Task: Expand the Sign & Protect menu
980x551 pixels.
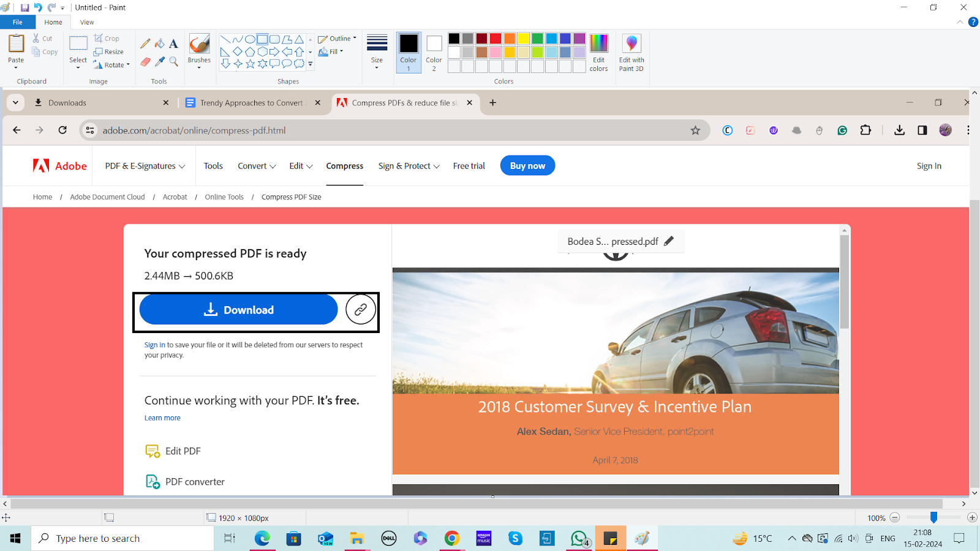Action: pos(409,166)
